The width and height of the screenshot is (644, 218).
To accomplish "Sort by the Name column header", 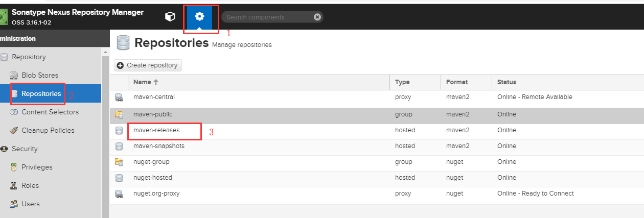I will pos(259,82).
